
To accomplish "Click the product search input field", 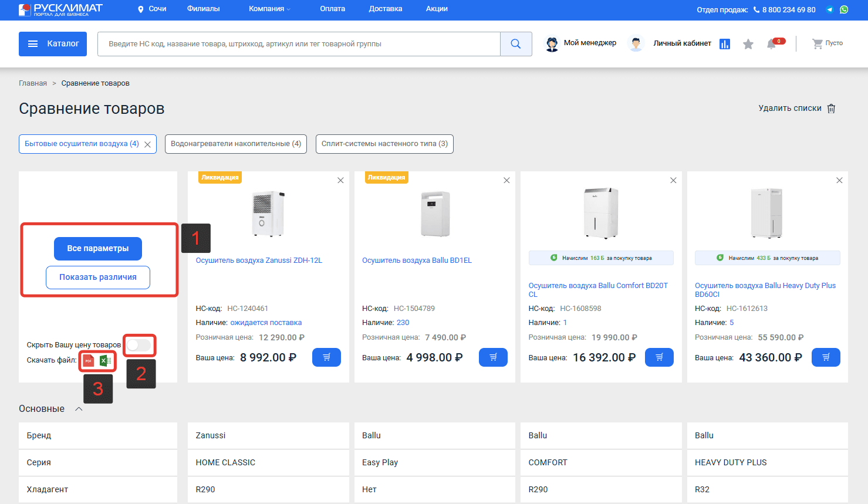I will click(x=299, y=44).
